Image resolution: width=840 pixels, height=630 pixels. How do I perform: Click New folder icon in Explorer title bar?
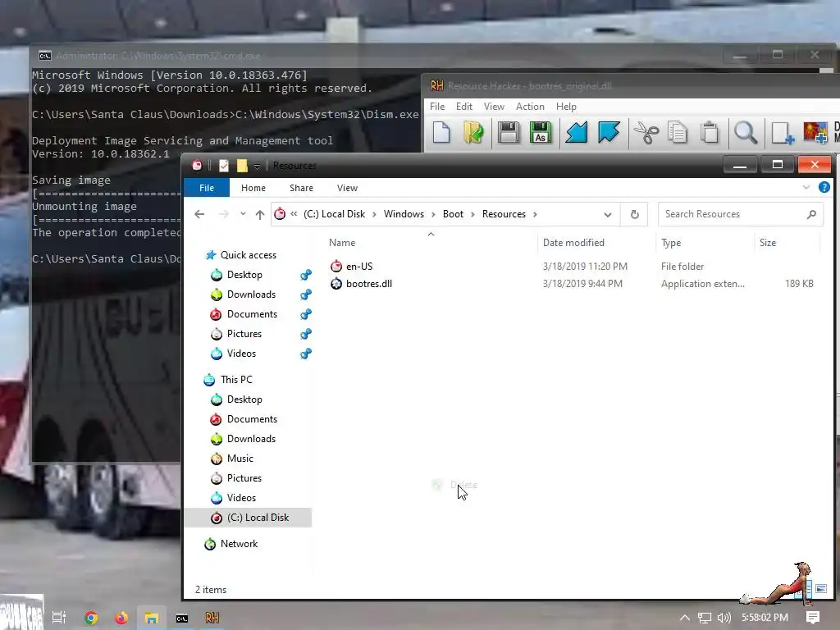click(x=242, y=166)
